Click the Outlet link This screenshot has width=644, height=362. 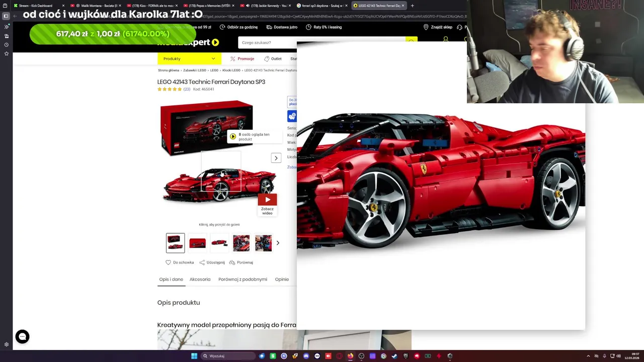273,59
